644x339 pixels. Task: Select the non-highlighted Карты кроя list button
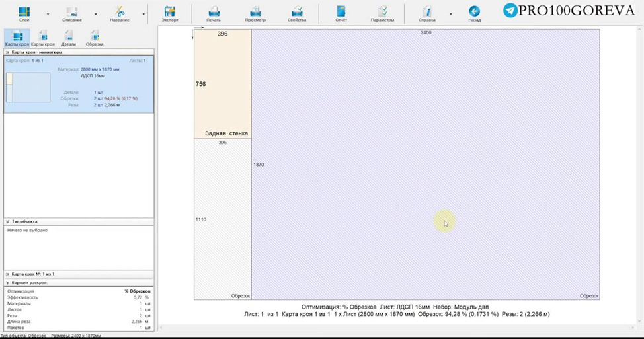tap(43, 38)
